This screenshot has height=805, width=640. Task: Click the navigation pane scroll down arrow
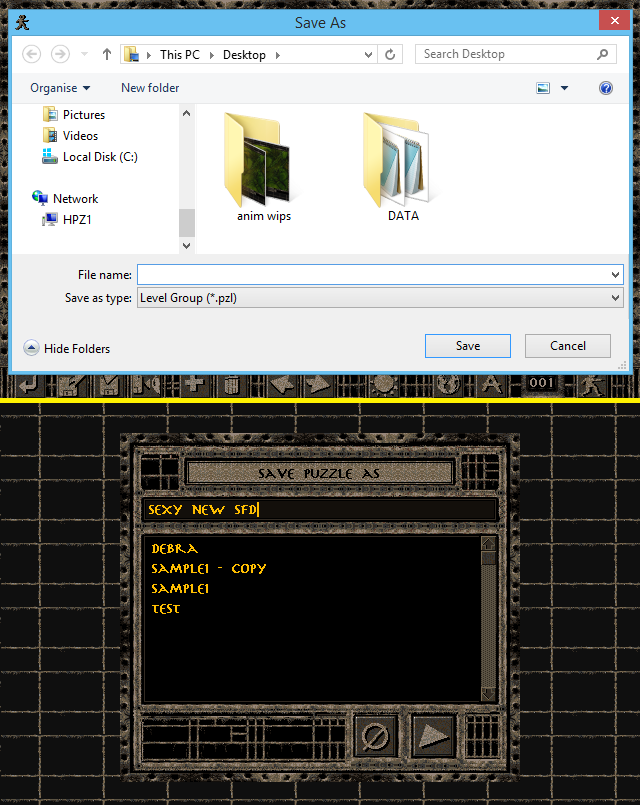pos(187,245)
